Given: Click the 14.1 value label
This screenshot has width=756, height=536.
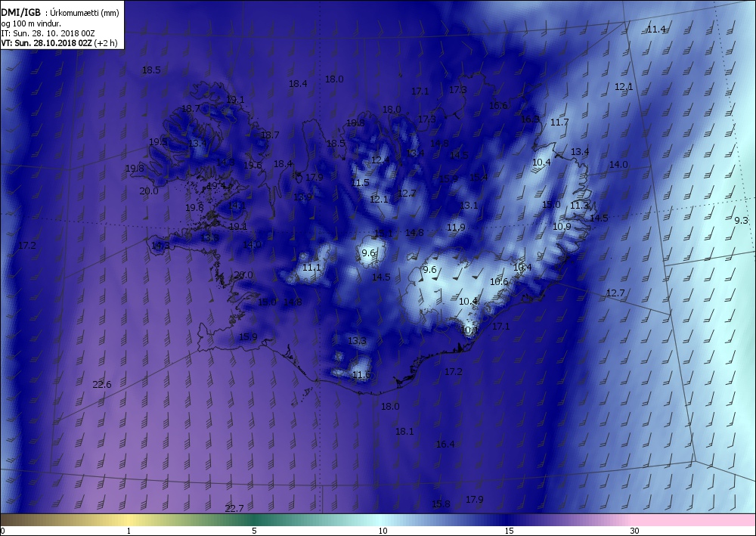Looking at the screenshot, I should point(237,206).
